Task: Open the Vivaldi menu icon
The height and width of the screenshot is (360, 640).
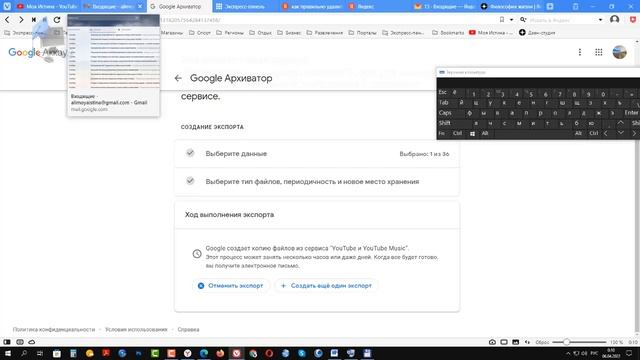Action: tap(7, 6)
